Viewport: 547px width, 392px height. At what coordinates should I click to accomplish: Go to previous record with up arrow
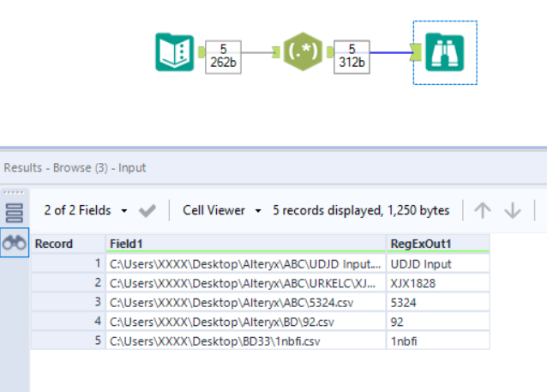point(483,210)
